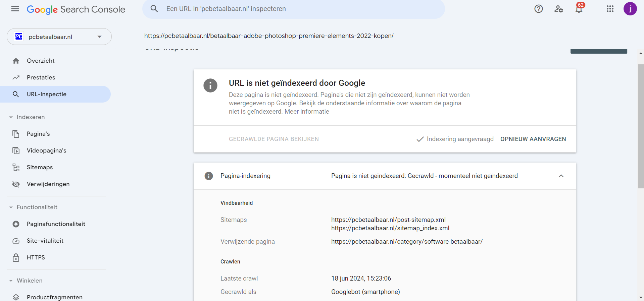Click OPNIEUW AANVRAGEN button
This screenshot has width=644, height=301.
[x=533, y=139]
